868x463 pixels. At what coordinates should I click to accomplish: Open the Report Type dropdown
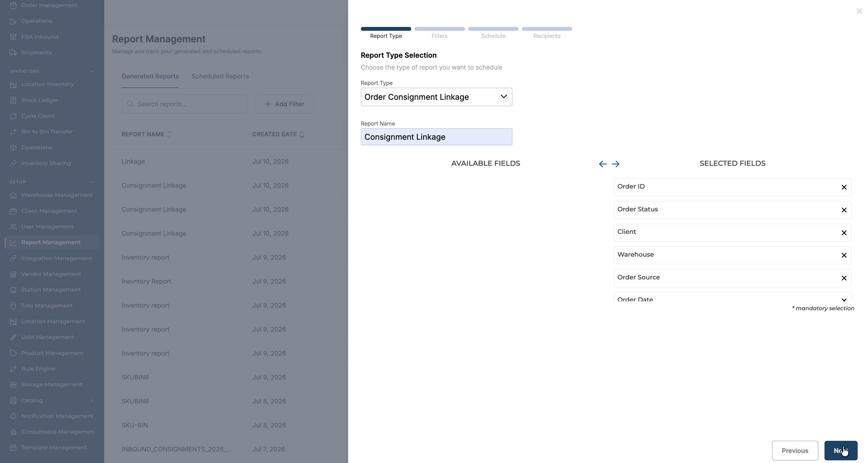436,97
